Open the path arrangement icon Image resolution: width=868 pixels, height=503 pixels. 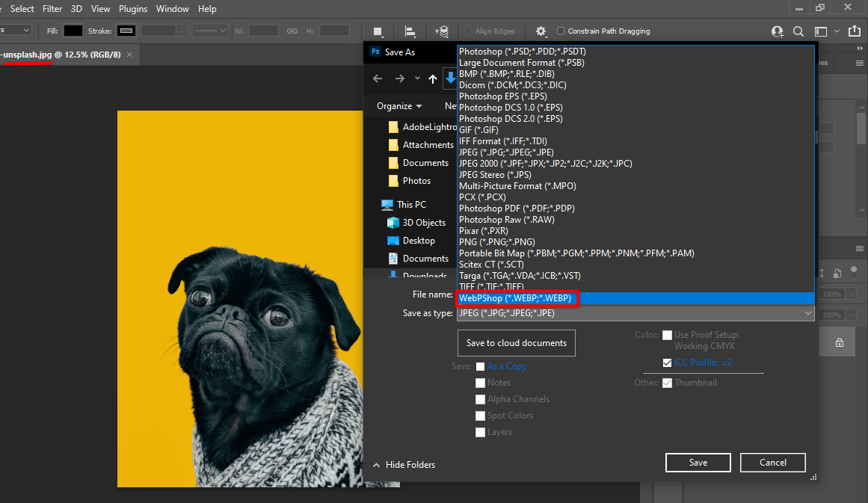(x=442, y=31)
